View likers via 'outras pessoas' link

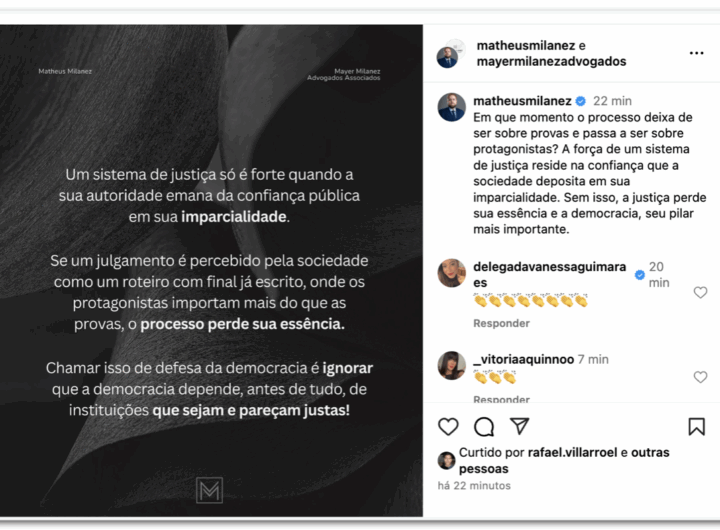[564, 461]
